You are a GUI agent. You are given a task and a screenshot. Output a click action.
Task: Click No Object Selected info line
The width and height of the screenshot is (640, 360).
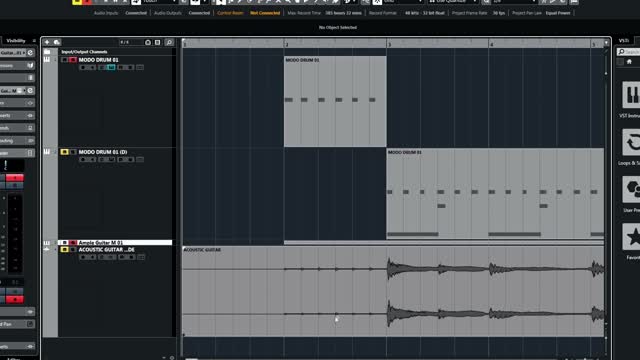338,27
